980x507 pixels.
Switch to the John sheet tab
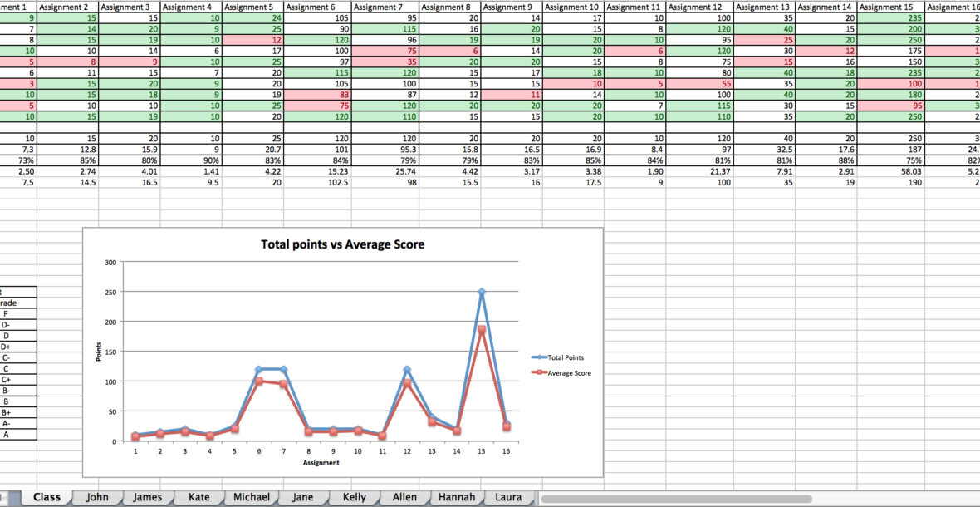(97, 497)
